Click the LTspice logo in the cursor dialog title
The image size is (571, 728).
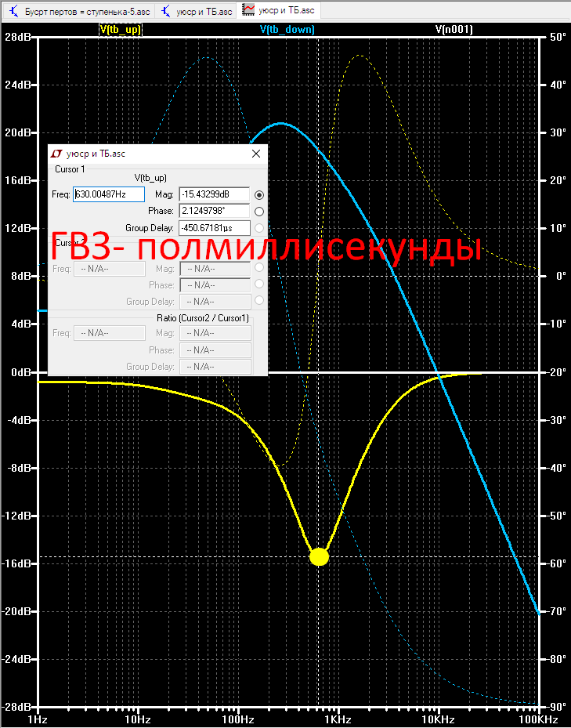56,154
